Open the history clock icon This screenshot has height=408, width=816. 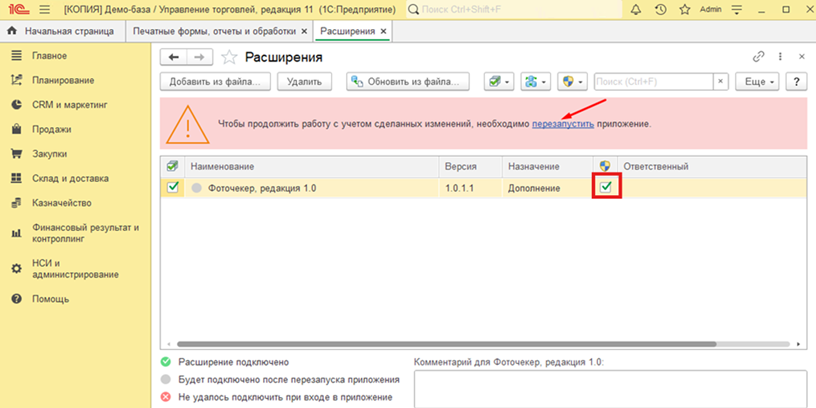pos(660,9)
